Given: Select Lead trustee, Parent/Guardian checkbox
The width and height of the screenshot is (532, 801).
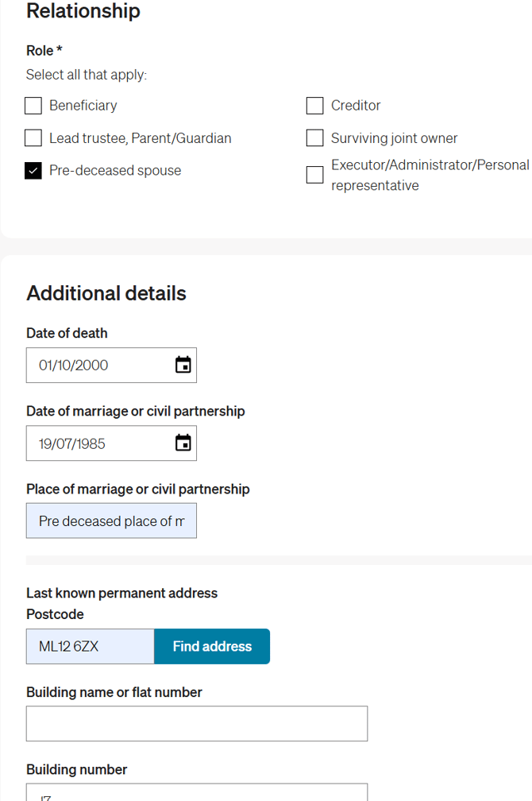Looking at the screenshot, I should pos(33,138).
